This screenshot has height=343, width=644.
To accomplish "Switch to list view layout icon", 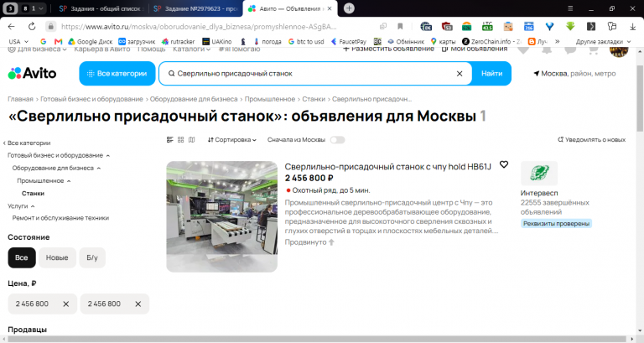I will [x=169, y=140].
